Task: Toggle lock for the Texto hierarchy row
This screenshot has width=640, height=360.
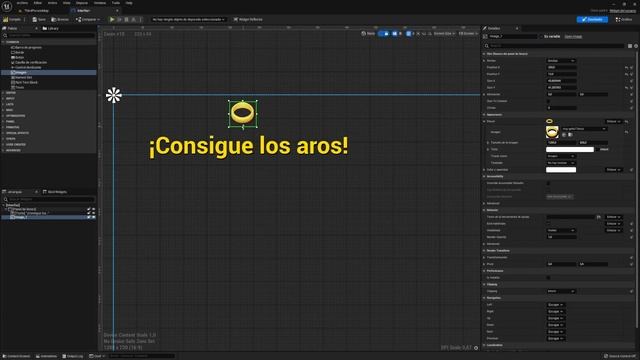Action: pos(89,213)
